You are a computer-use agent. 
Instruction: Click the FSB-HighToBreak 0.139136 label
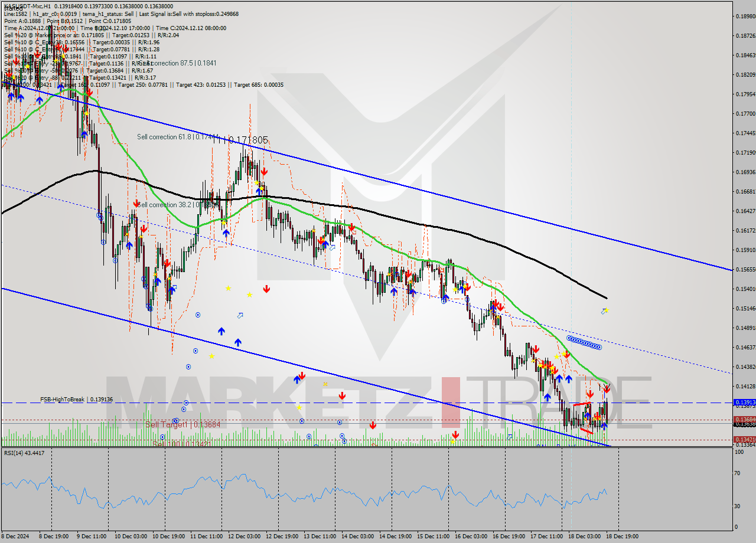pos(76,400)
